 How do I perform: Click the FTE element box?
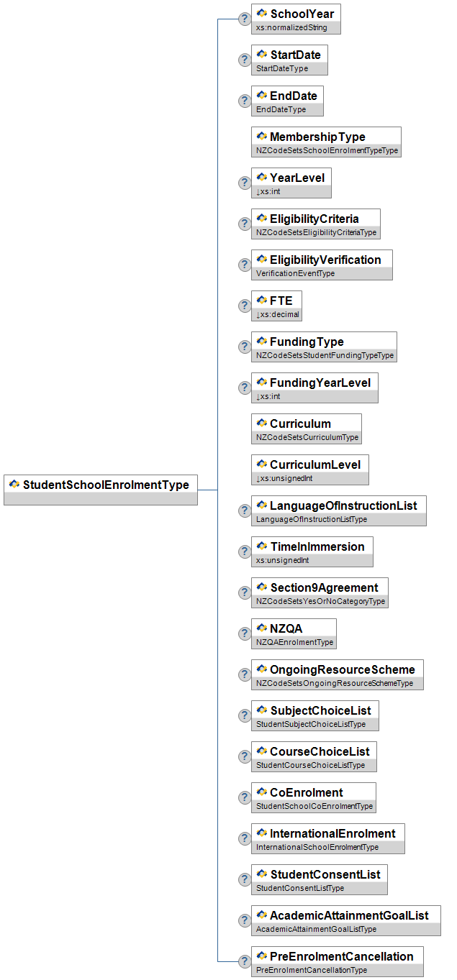click(x=276, y=306)
